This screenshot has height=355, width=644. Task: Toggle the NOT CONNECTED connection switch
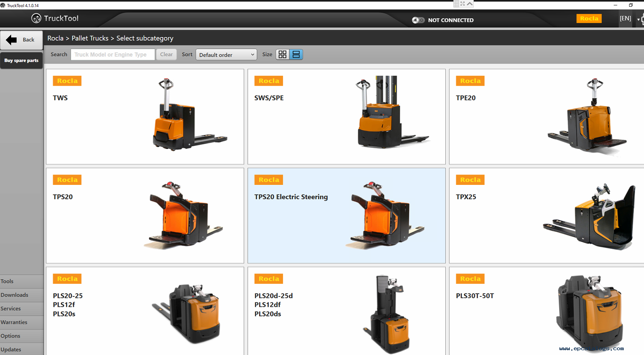point(418,20)
